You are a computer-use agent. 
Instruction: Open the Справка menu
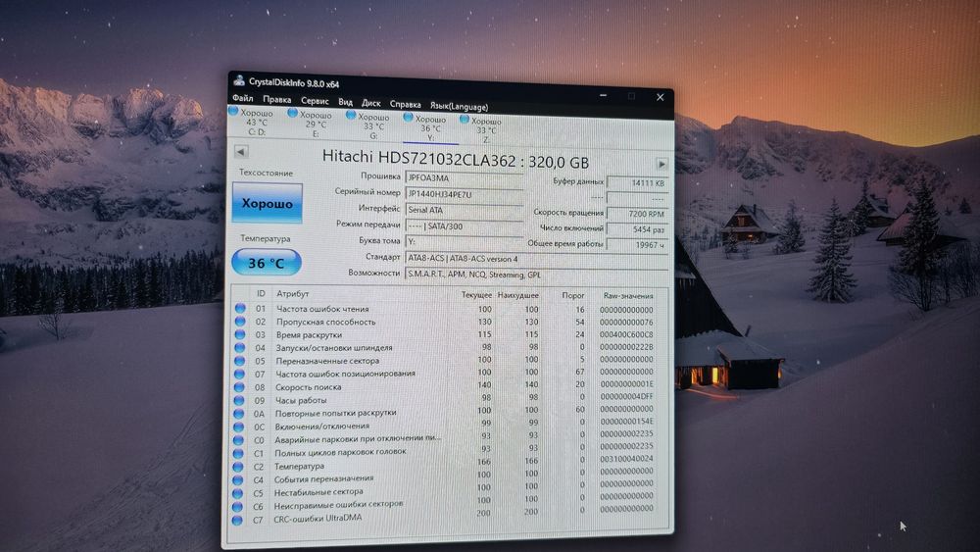(x=405, y=104)
